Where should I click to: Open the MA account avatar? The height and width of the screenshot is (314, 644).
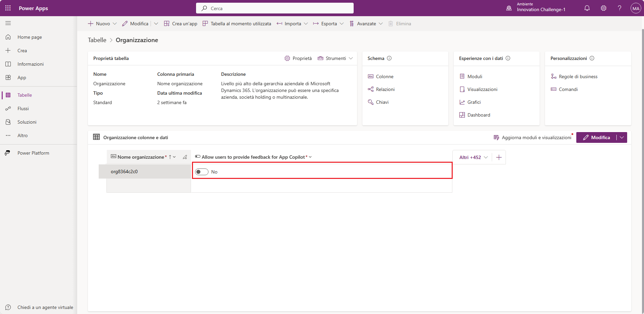coord(636,8)
